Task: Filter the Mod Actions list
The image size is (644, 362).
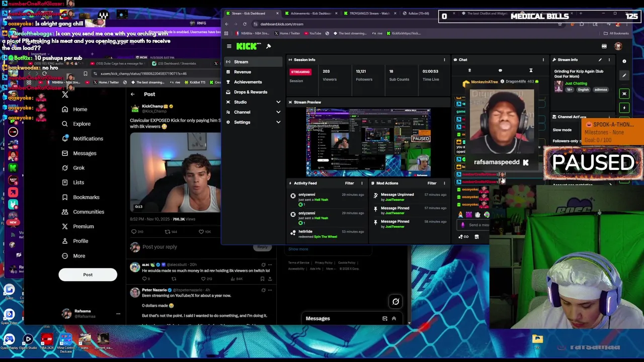Action: pos(432,183)
